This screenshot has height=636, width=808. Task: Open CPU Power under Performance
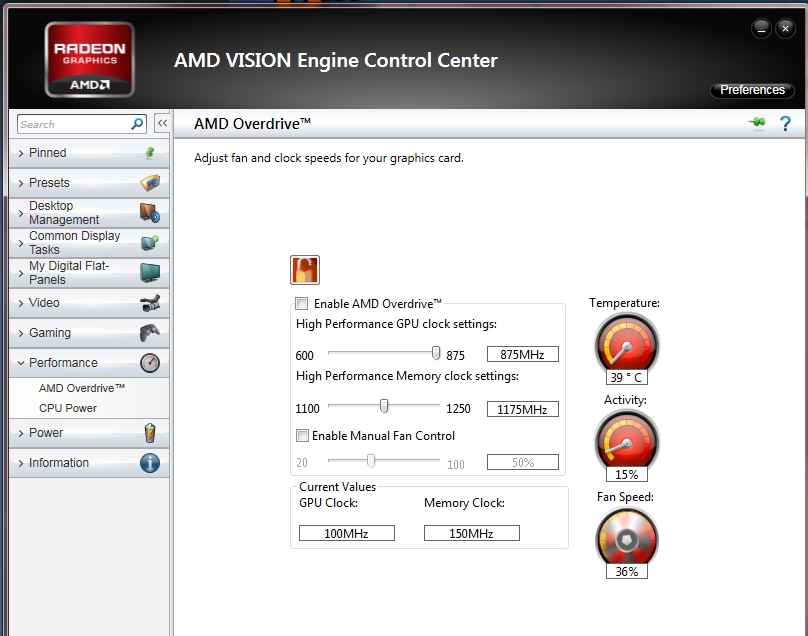tap(68, 408)
